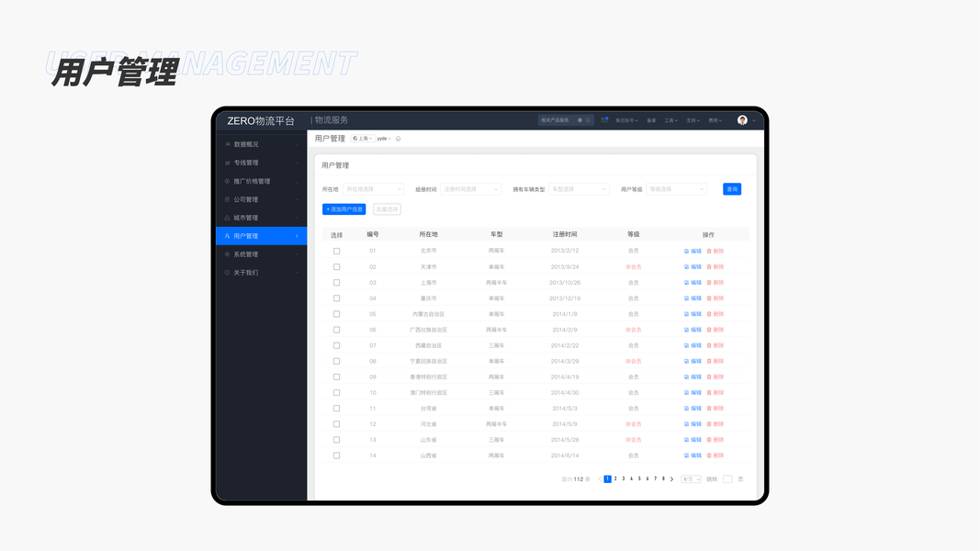Open the yyds dropdown in breadcrumb bar

tap(384, 139)
